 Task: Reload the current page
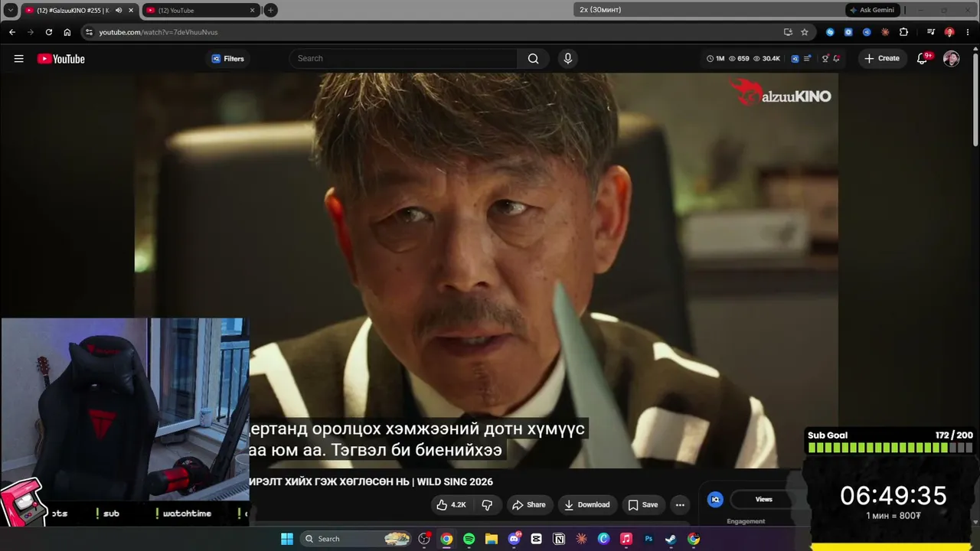pos(49,32)
